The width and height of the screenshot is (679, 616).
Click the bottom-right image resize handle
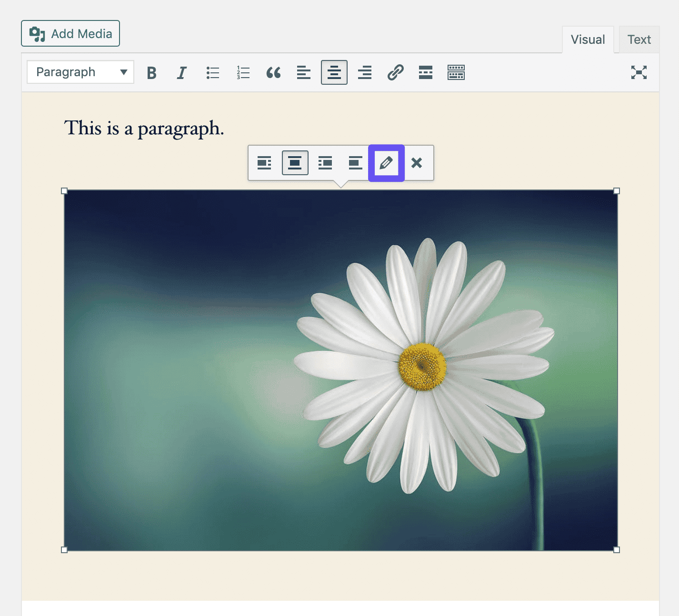(617, 550)
